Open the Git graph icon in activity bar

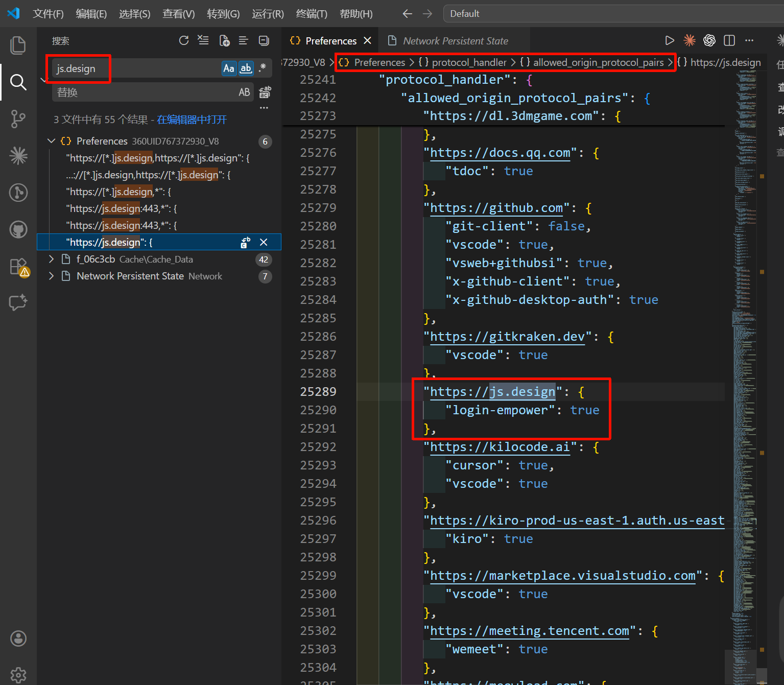pyautogui.click(x=18, y=193)
